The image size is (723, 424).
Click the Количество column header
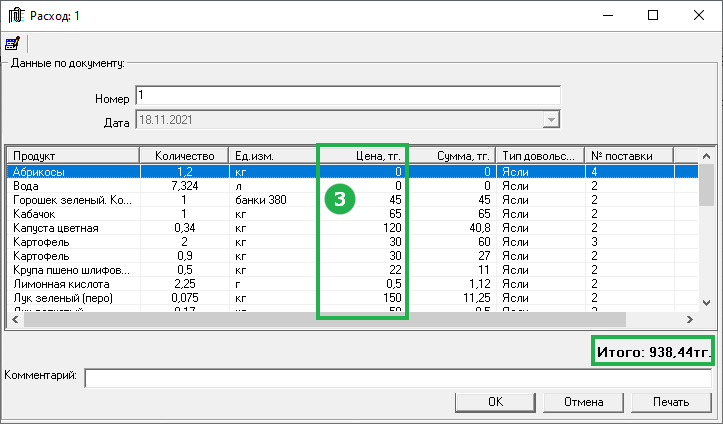pyautogui.click(x=184, y=156)
